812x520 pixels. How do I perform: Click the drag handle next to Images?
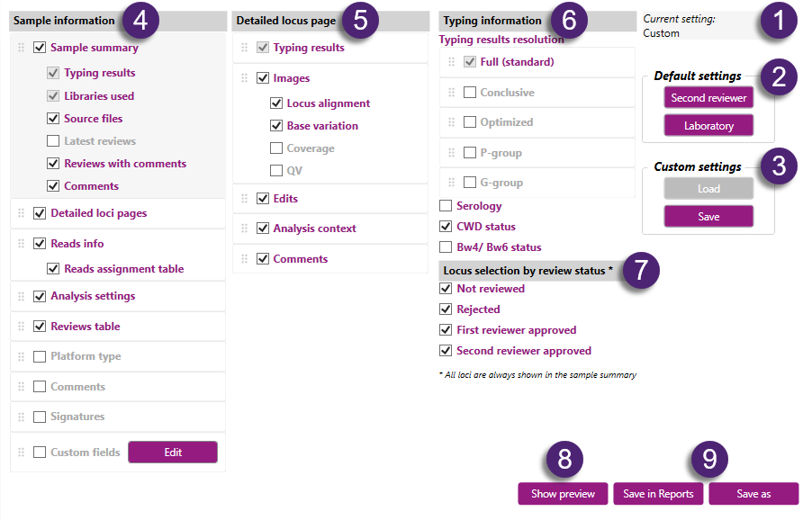tap(245, 78)
